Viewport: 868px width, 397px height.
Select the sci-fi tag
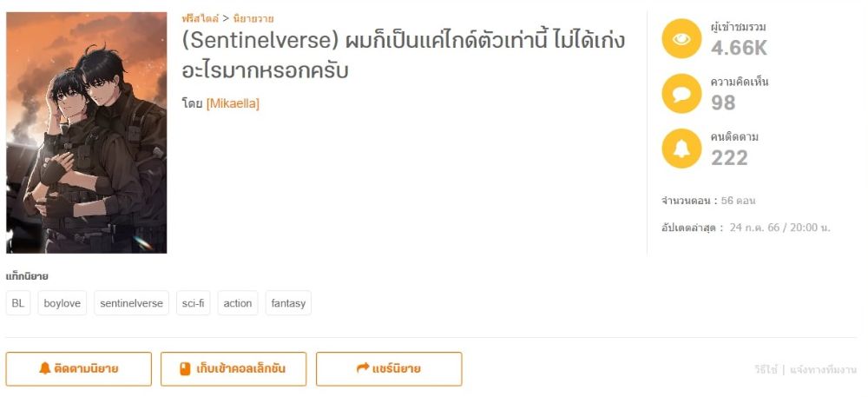pos(193,303)
